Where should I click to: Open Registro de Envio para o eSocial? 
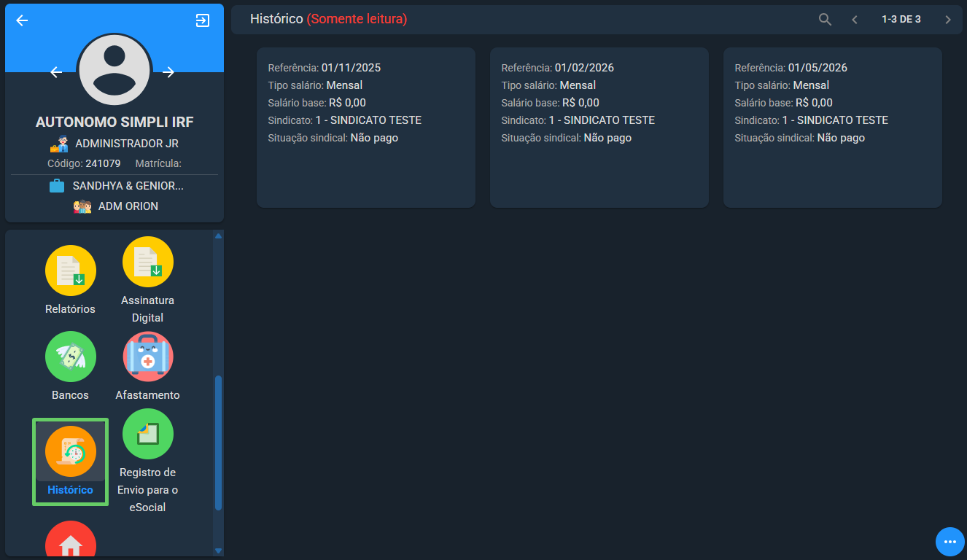point(148,434)
